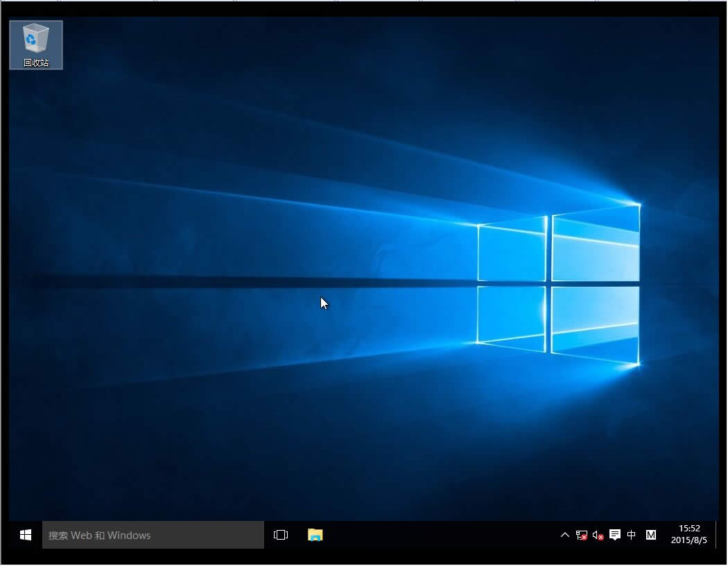Select the Task View icon
728x566 pixels.
coord(280,535)
